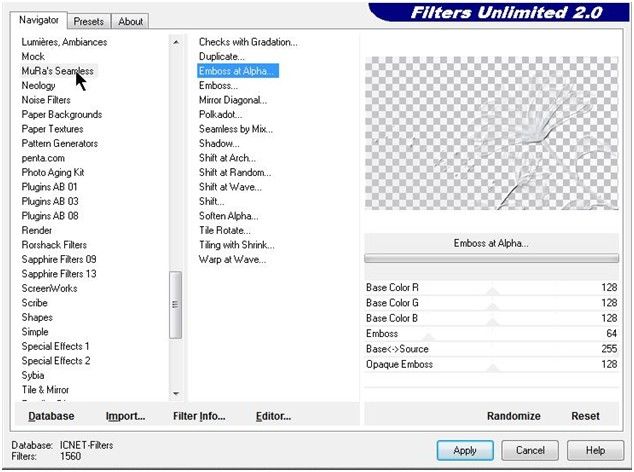Select Plugins AB 08 category

50,216
